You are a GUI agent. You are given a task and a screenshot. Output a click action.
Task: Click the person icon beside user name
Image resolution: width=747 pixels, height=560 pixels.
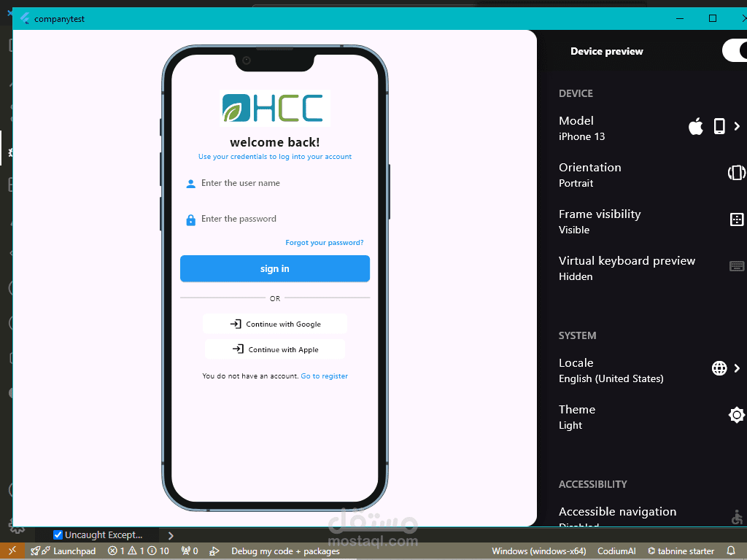(190, 184)
